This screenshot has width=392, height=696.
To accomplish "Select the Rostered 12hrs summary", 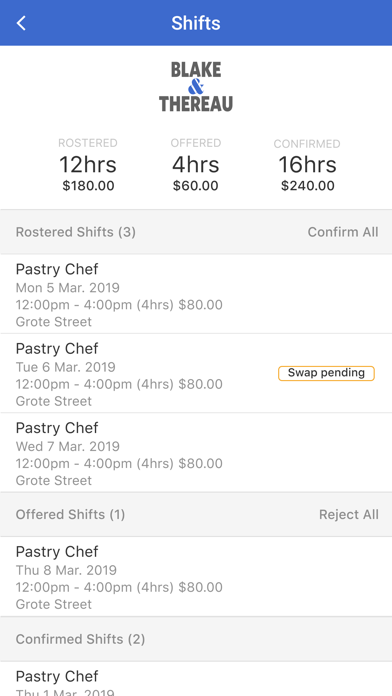I will (x=88, y=165).
